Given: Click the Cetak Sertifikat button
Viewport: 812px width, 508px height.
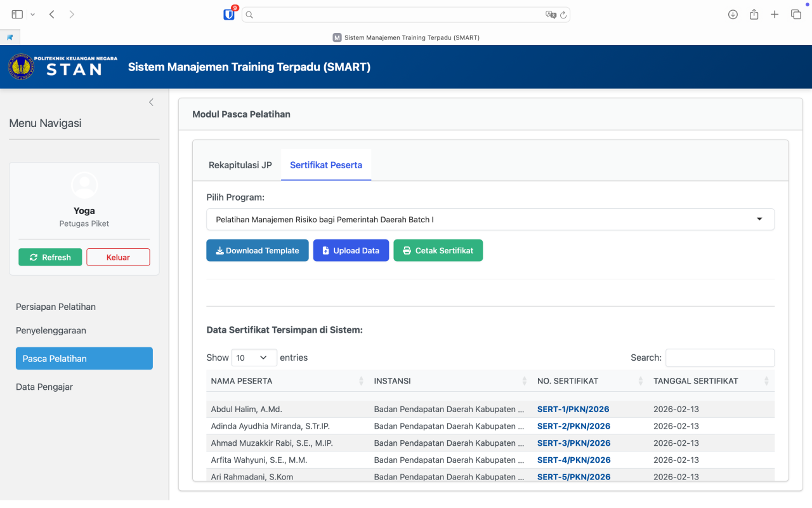Looking at the screenshot, I should pos(438,250).
